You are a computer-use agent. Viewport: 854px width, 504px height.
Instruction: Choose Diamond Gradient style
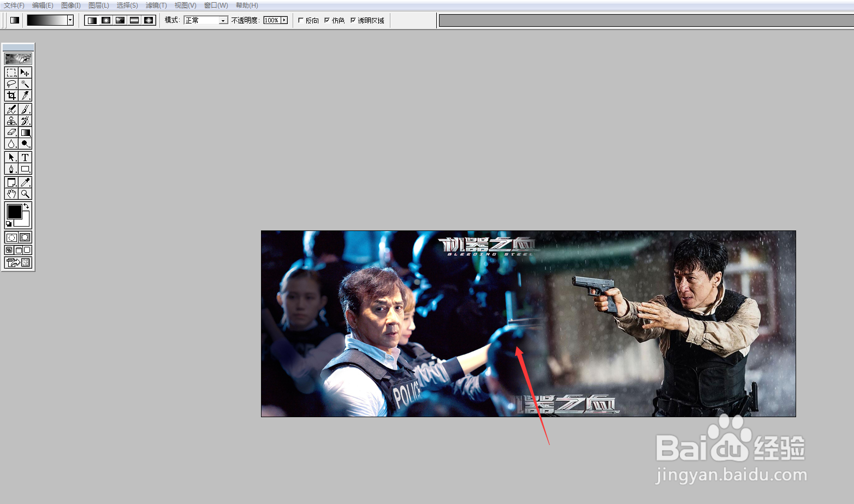(149, 20)
